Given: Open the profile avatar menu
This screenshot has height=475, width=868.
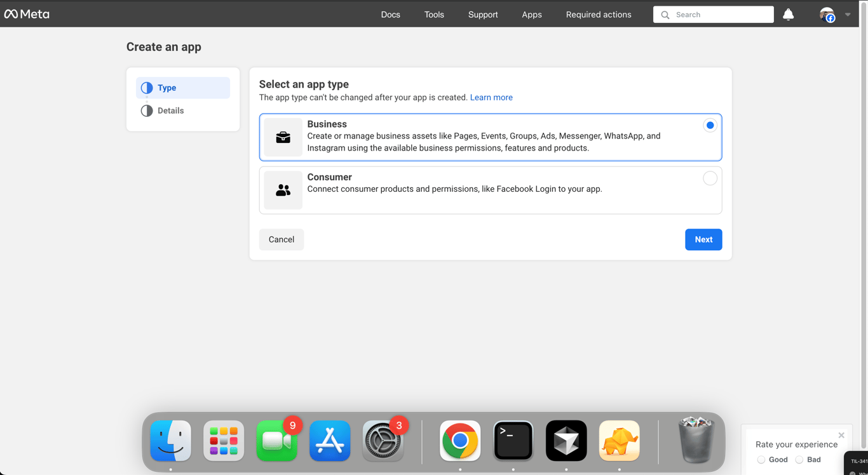Looking at the screenshot, I should point(827,15).
